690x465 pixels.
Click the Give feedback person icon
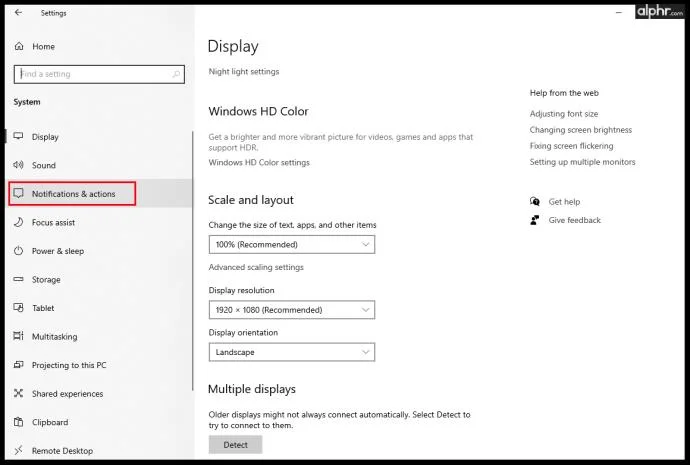535,220
